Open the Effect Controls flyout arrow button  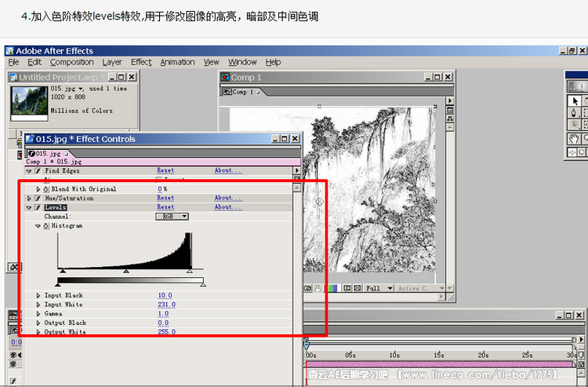point(297,171)
